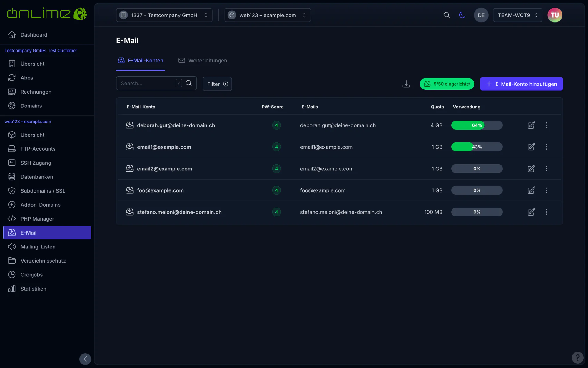Click the inbox icon of stefano.meloni@deine-domain.ch
Viewport: 588px width, 368px height.
click(130, 212)
